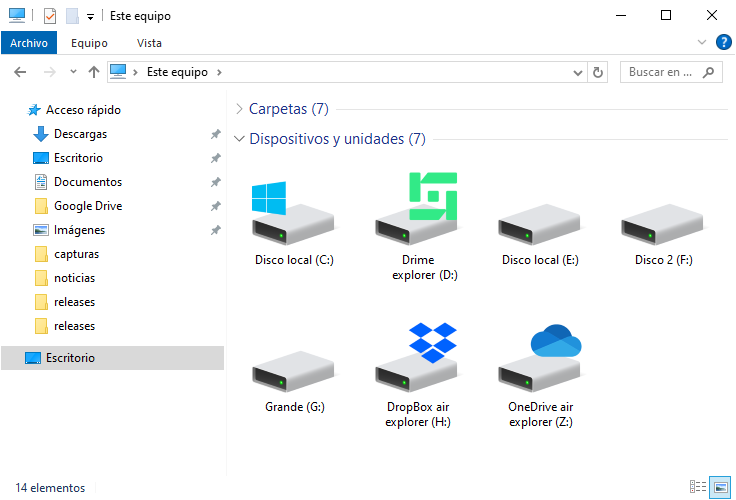Image resolution: width=736 pixels, height=500 pixels.
Task: Click the computer icon in the title bar
Action: tap(17, 15)
